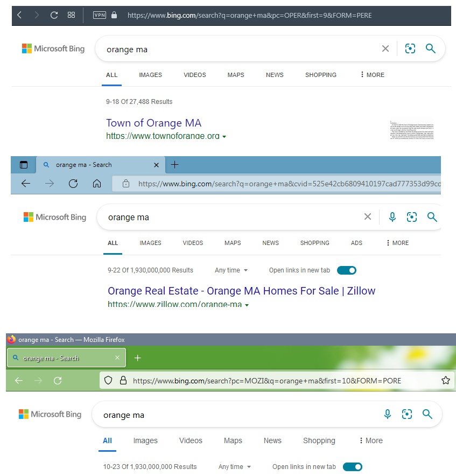Click the Microsoft Bing logo in Opera window
Image resolution: width=456 pixels, height=476 pixels.
coord(53,48)
